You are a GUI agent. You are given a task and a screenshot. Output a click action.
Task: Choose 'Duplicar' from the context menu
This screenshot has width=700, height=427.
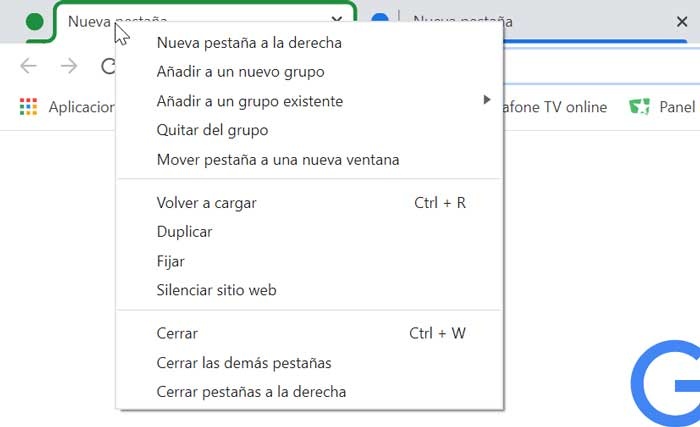tap(184, 232)
